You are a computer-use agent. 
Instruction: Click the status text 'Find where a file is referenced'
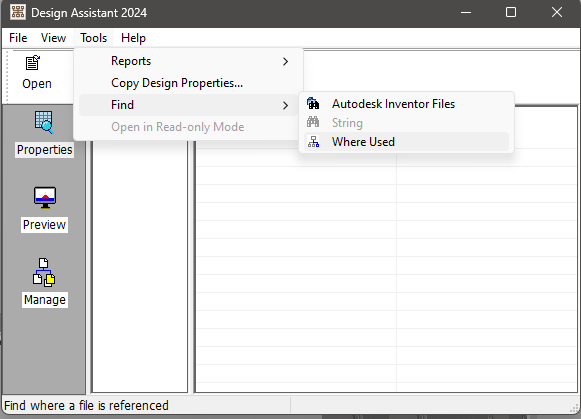tap(86, 406)
